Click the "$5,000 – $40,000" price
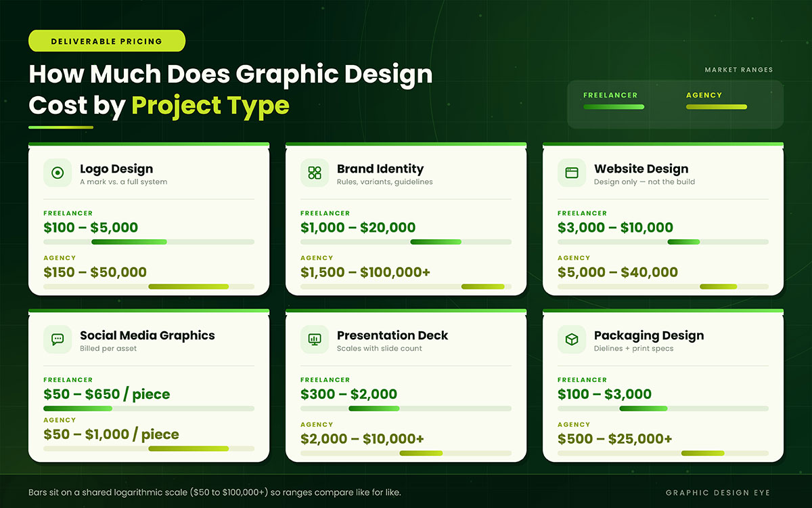The image size is (812, 508). pos(618,272)
